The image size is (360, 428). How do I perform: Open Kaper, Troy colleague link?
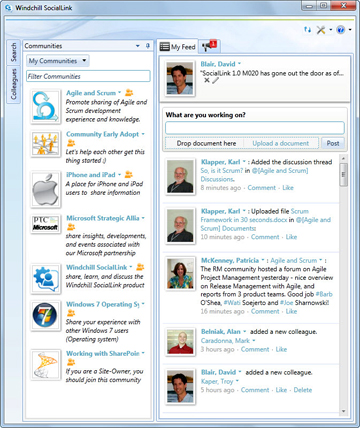point(217,381)
